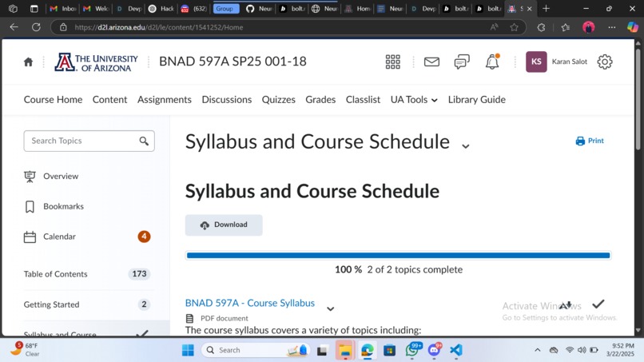Image resolution: width=644 pixels, height=362 pixels.
Task: Open browser extensions puzzle icon
Action: (x=541, y=27)
